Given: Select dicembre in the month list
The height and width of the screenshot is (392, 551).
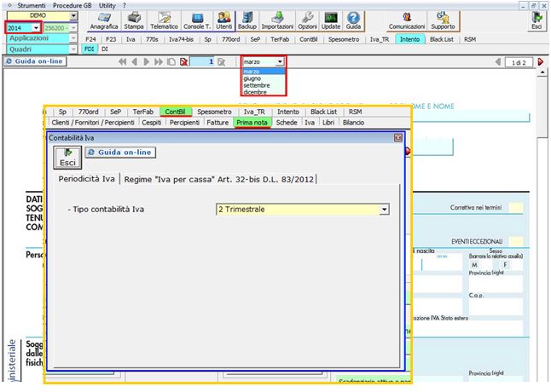Looking at the screenshot, I should [x=264, y=92].
